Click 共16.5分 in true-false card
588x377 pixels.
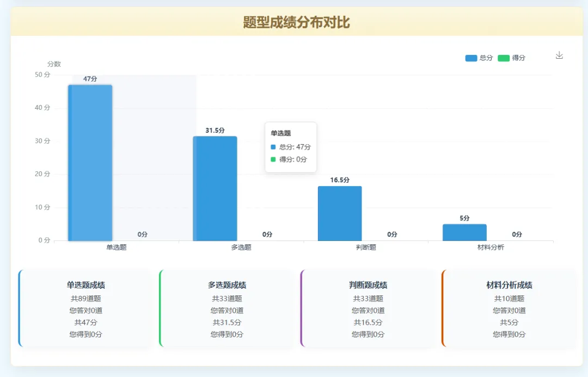(x=368, y=322)
